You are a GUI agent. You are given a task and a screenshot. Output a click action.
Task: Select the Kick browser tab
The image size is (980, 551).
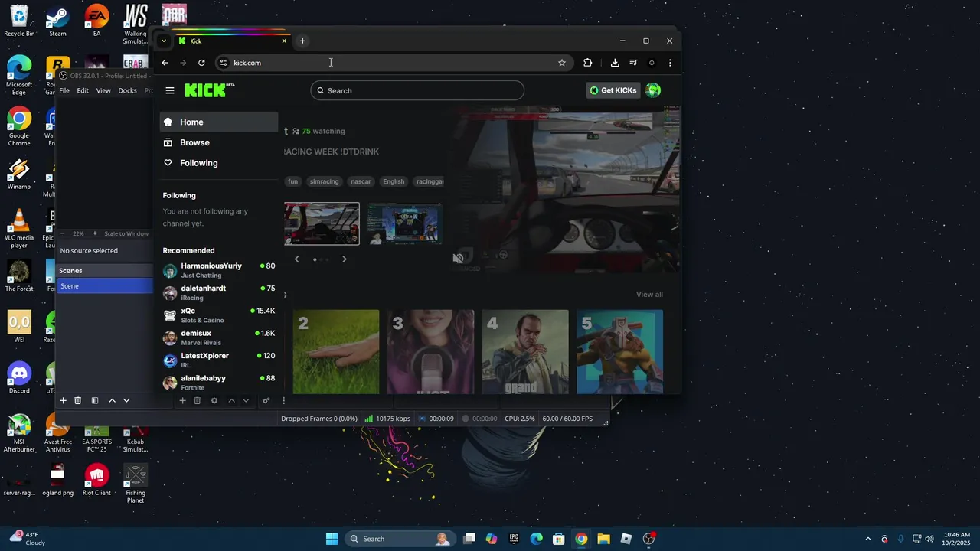tap(232, 41)
